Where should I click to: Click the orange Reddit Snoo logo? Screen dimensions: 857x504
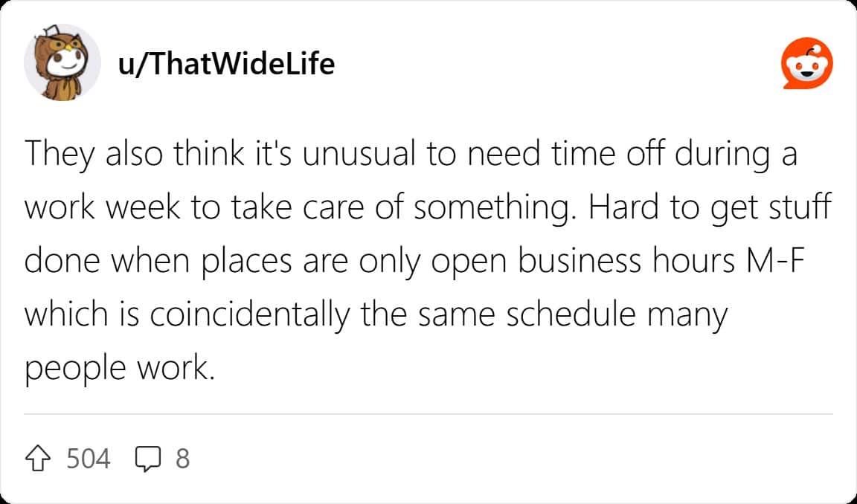point(806,63)
